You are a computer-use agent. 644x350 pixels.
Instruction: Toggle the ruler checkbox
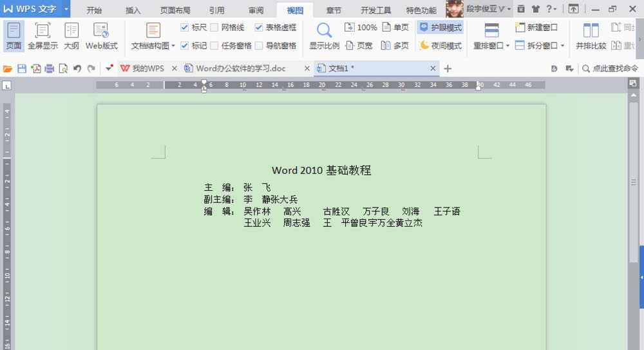point(184,28)
